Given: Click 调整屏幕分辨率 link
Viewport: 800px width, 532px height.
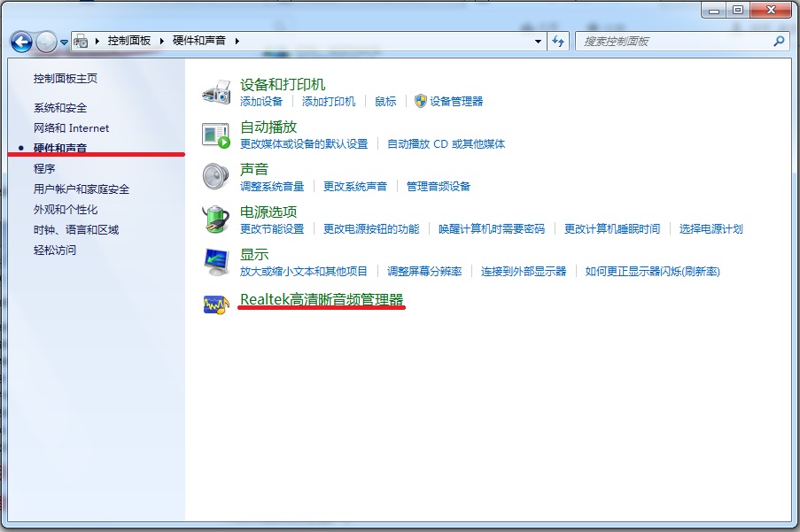Looking at the screenshot, I should 424,272.
